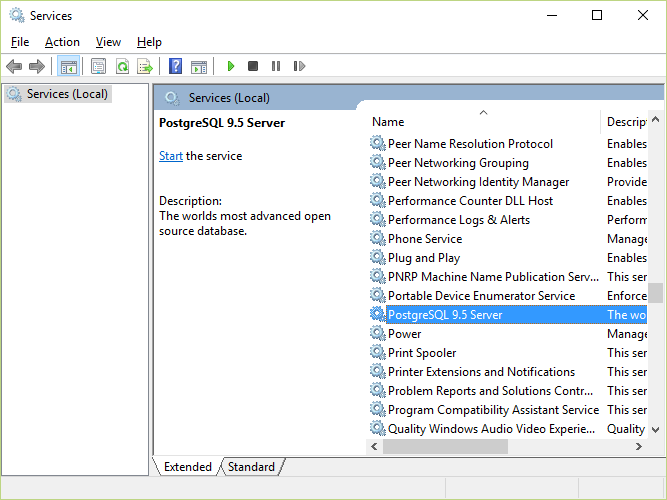This screenshot has height=500, width=667.
Task: Select the Peer Networking Grouping service
Action: [508, 163]
